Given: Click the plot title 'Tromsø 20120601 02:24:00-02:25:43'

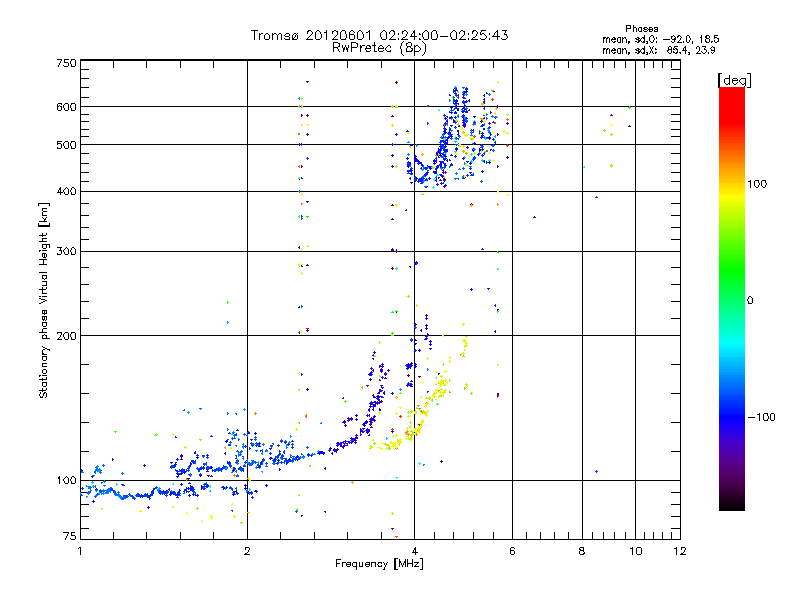Looking at the screenshot, I should coord(379,35).
